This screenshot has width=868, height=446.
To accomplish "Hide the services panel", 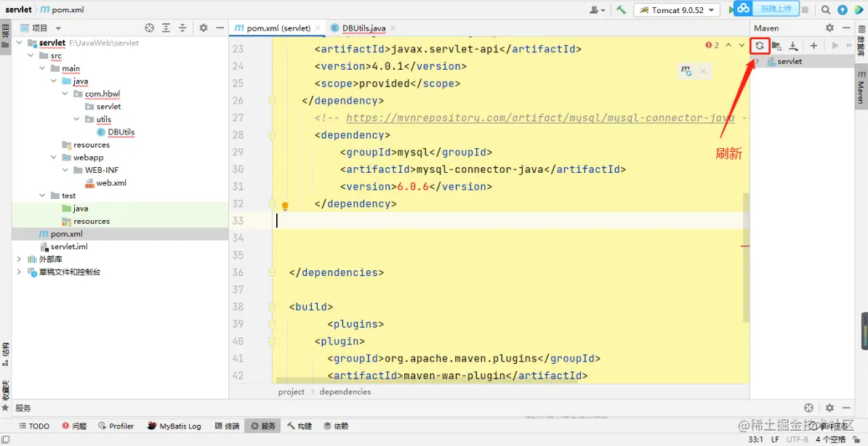I will tap(846, 408).
